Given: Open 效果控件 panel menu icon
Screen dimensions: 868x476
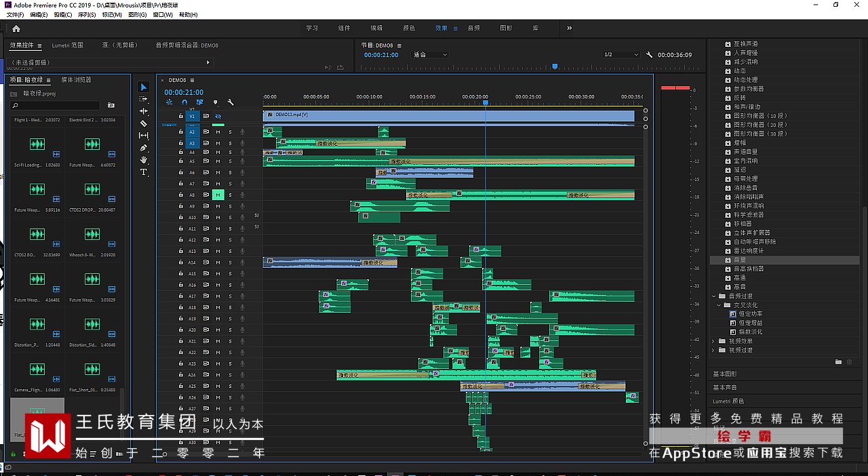Looking at the screenshot, I should pos(39,45).
